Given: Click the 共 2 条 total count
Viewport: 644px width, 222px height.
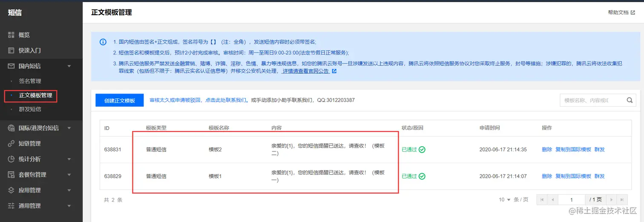Looking at the screenshot, I should pyautogui.click(x=113, y=200).
